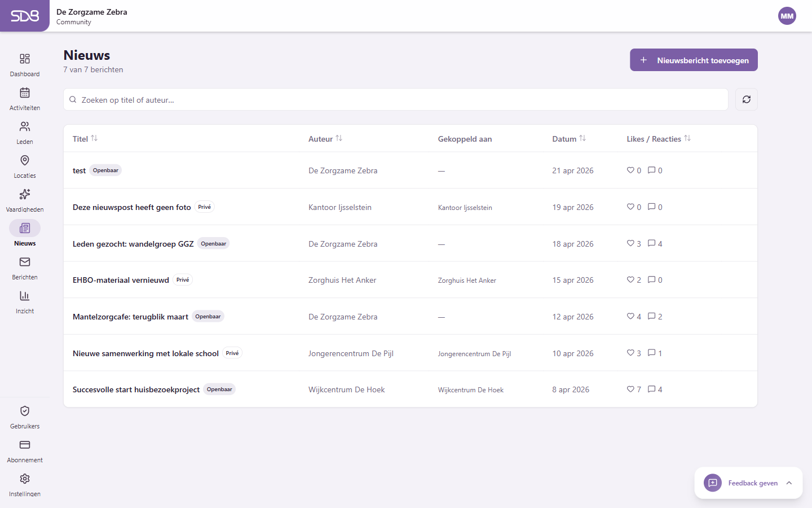Click Nieuwsbericht toevoegen button
This screenshot has height=508, width=812.
coord(693,60)
